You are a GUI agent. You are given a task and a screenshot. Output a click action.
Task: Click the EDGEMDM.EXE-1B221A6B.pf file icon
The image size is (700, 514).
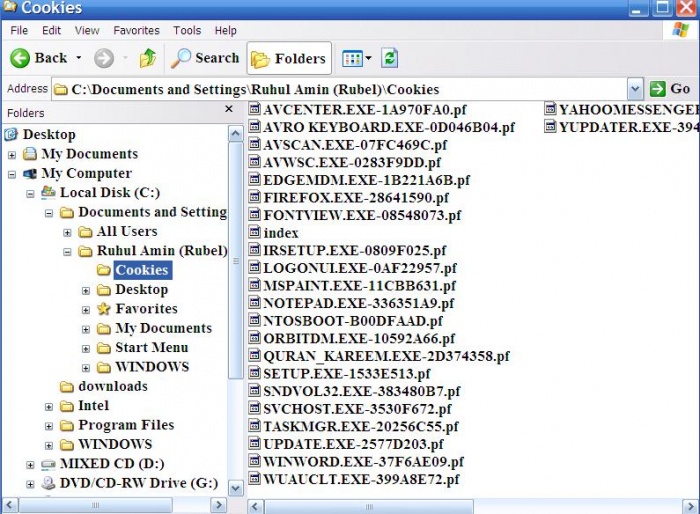pyautogui.click(x=254, y=179)
